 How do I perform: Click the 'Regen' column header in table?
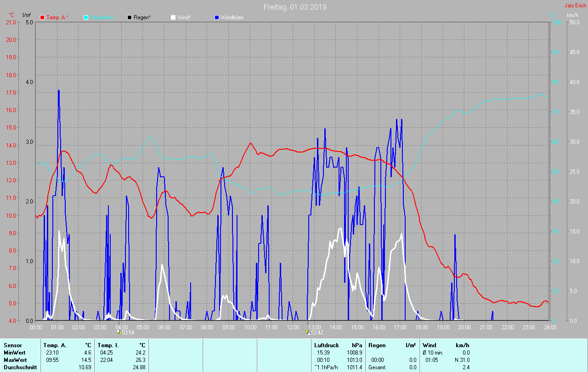pos(377,345)
